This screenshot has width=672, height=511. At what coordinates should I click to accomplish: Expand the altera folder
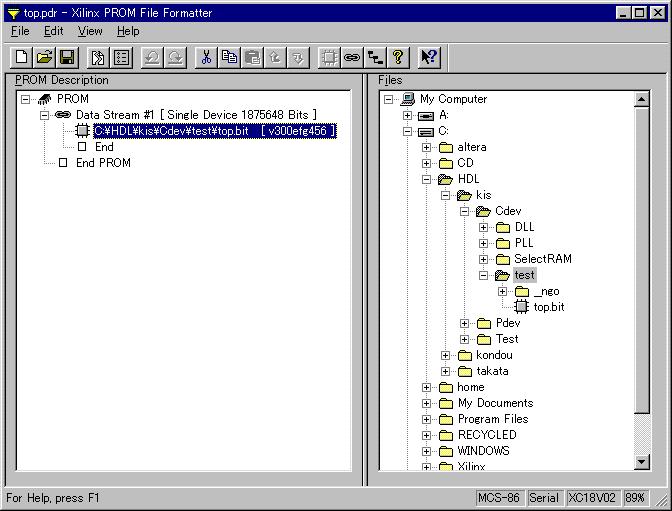[x=426, y=147]
